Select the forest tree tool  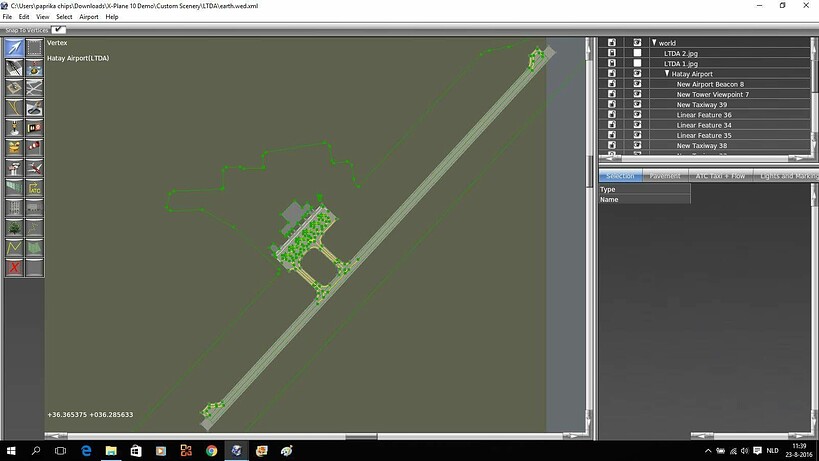(14, 228)
